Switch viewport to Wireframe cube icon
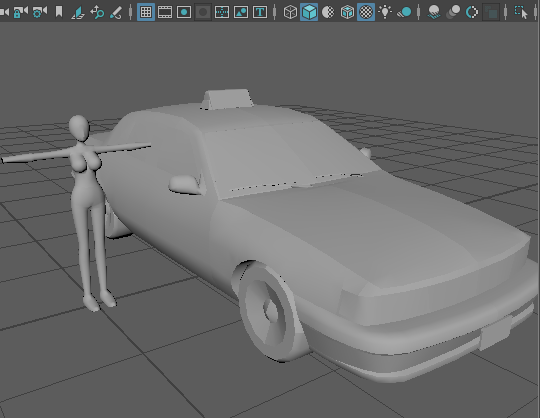The width and height of the screenshot is (540, 418). point(290,12)
